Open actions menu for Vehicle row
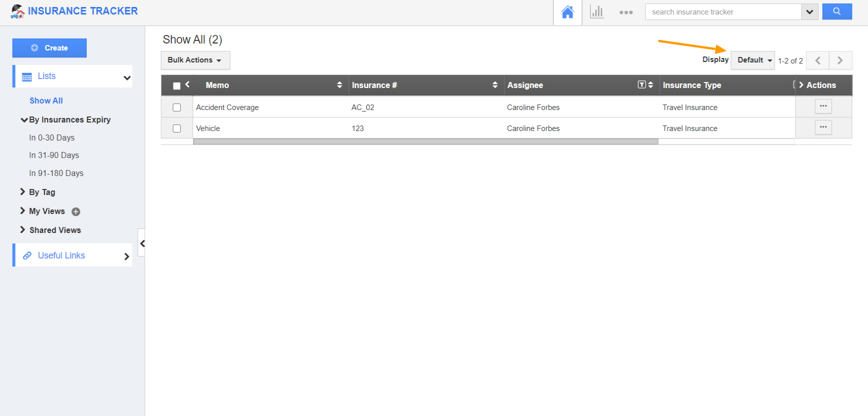The image size is (868, 416). point(823,127)
